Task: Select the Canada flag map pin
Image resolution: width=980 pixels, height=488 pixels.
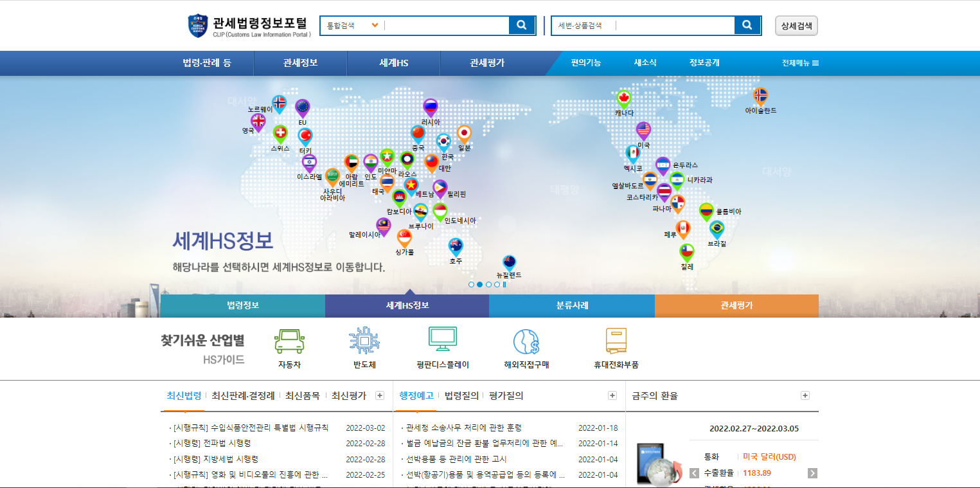Action: pyautogui.click(x=623, y=98)
